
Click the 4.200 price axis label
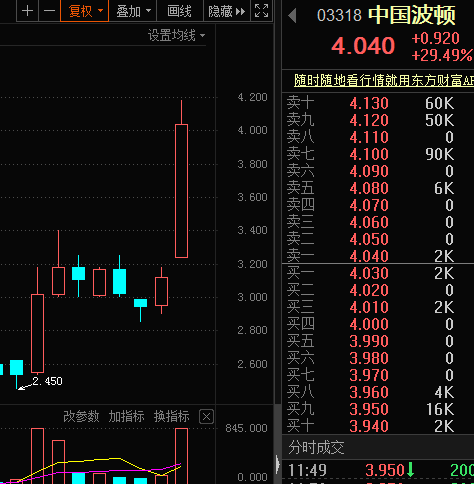252,97
